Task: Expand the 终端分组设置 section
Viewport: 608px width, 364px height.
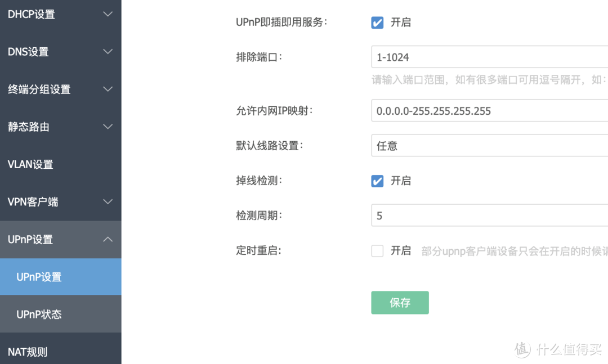Action: (x=60, y=89)
